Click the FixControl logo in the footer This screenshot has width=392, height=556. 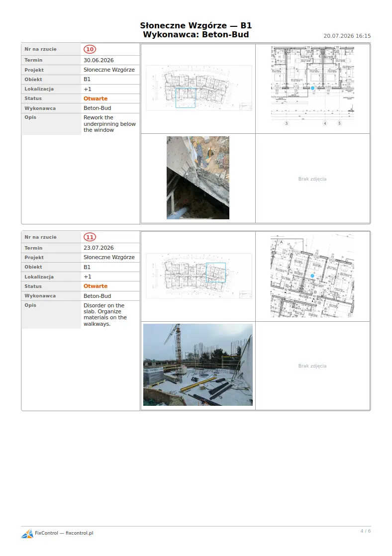click(27, 533)
